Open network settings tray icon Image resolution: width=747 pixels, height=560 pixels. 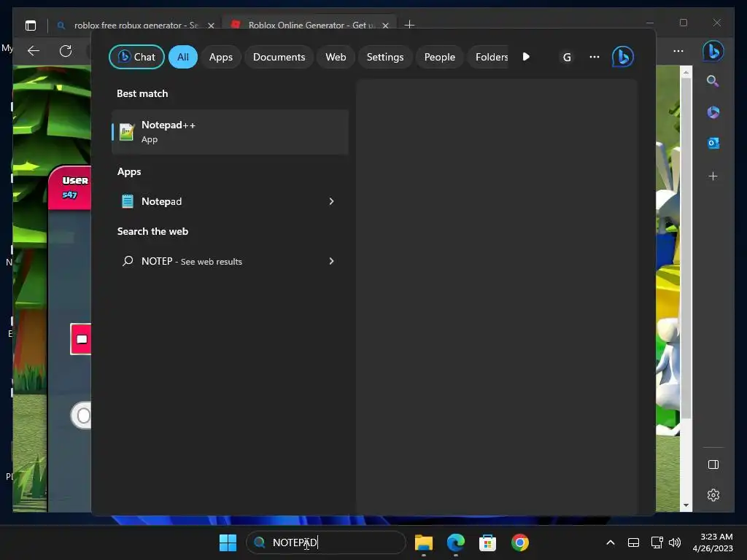657,542
